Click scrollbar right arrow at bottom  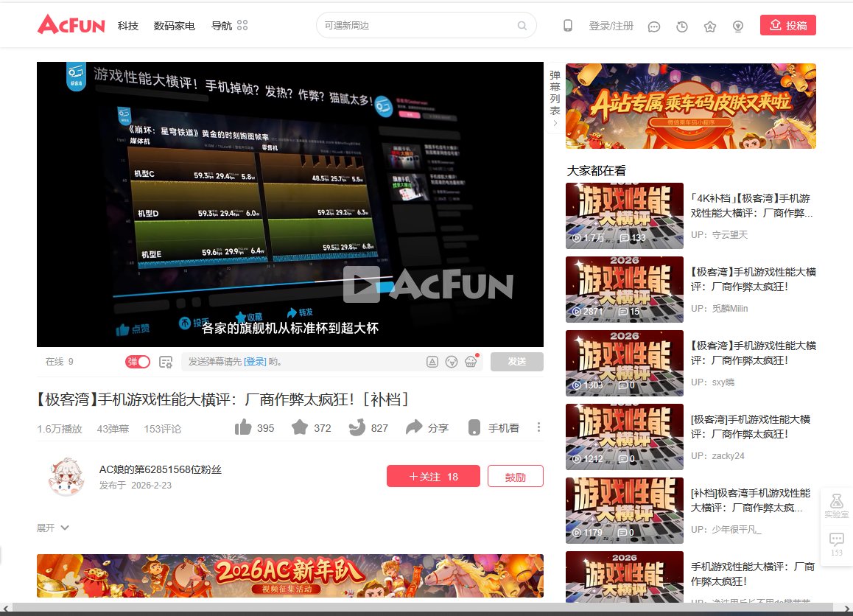click(x=847, y=609)
